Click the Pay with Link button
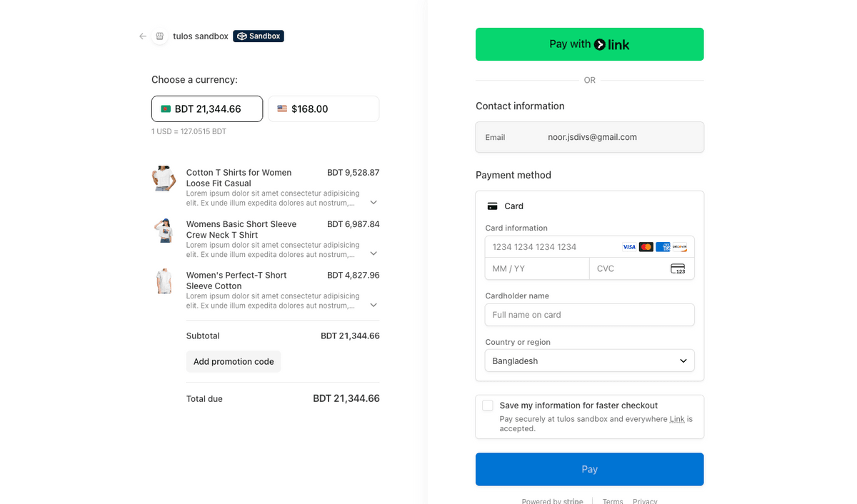857x504 pixels. click(x=589, y=44)
